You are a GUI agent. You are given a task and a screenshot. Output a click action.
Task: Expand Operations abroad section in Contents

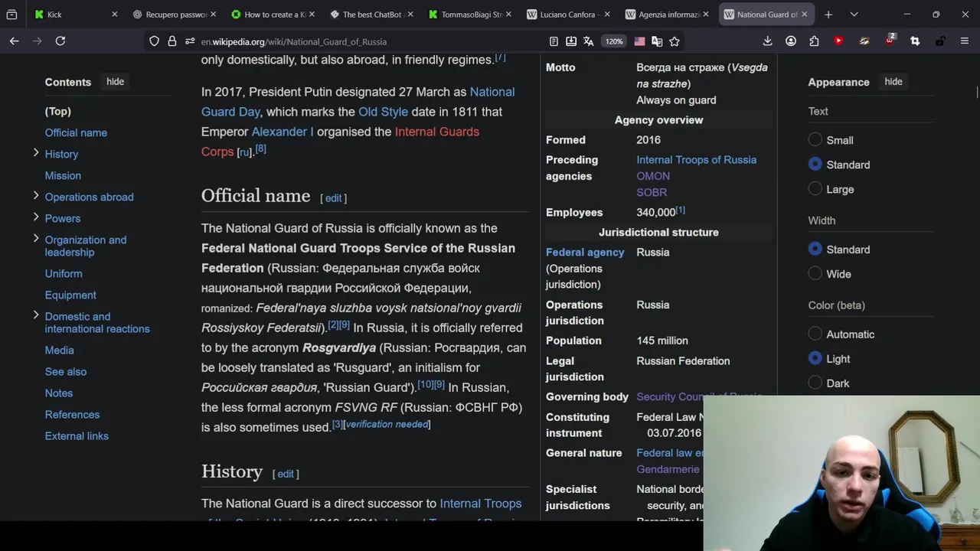(36, 196)
